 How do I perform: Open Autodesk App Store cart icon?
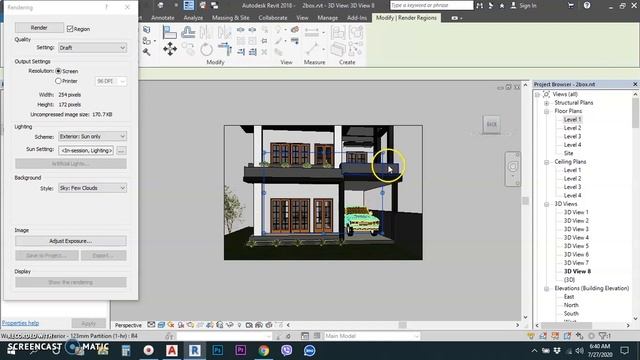pyautogui.click(x=571, y=6)
